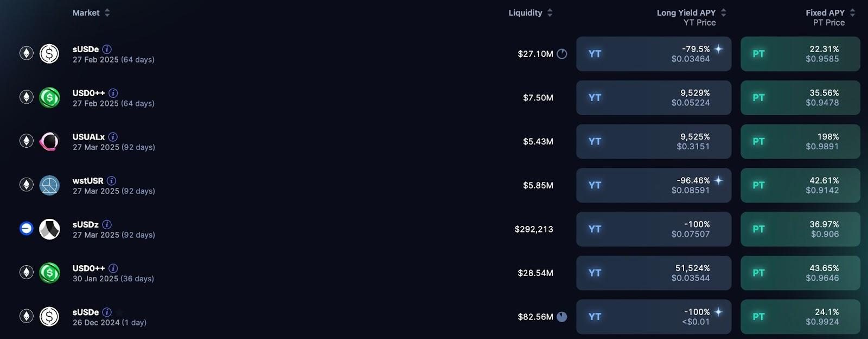Open sUSDe market expiring 26 Dec 2024
This screenshot has height=339, width=868.
point(86,312)
